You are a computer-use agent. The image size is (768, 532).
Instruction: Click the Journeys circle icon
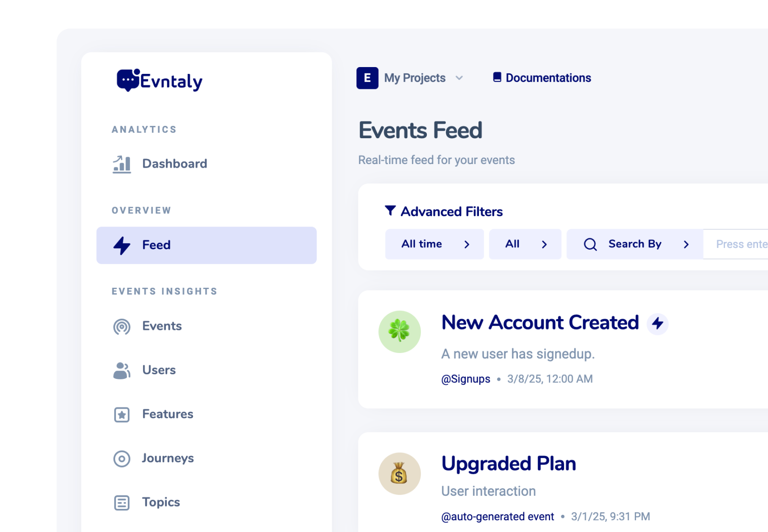pos(122,459)
